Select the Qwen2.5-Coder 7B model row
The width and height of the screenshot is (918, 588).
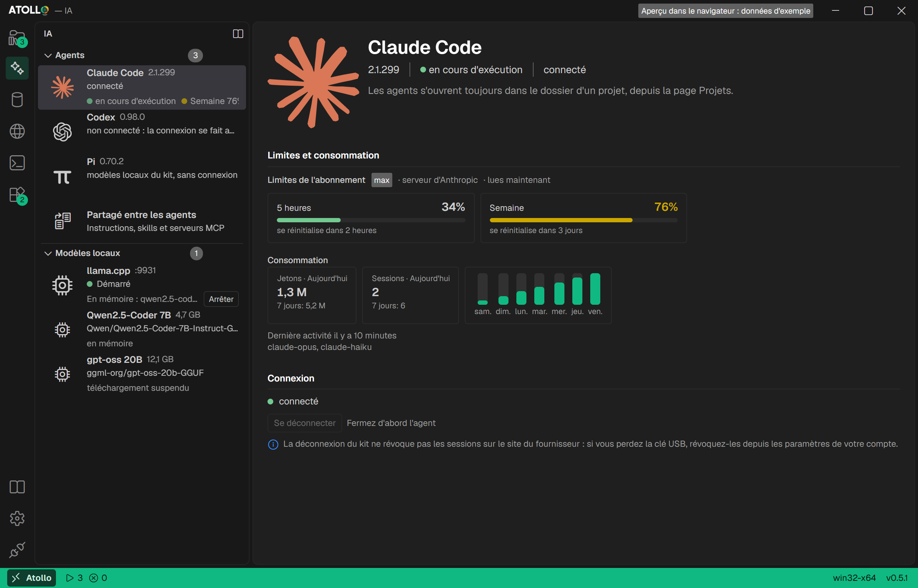(142, 329)
